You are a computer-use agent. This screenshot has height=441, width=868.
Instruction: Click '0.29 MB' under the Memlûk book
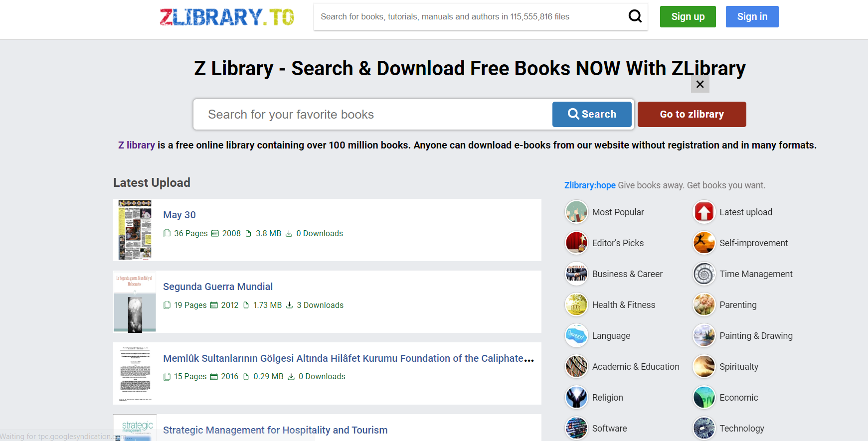268,376
